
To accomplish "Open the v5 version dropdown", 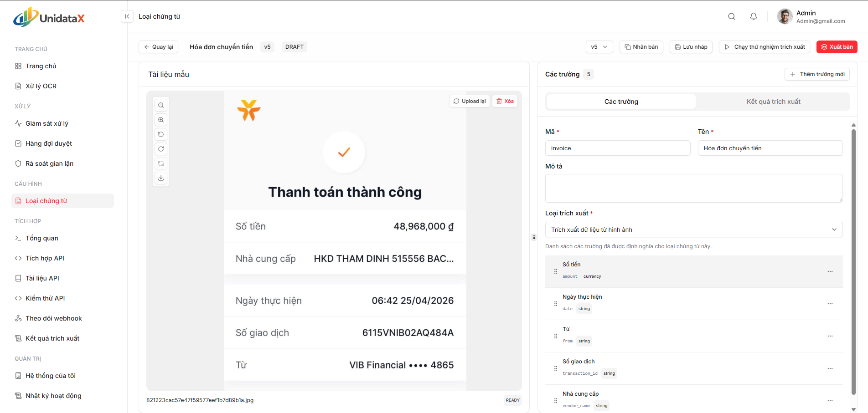I will click(x=599, y=47).
